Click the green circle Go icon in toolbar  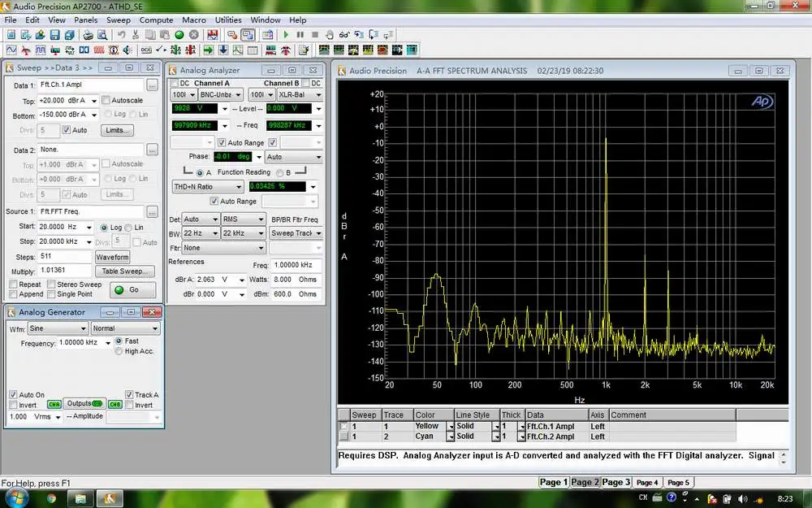[x=179, y=35]
